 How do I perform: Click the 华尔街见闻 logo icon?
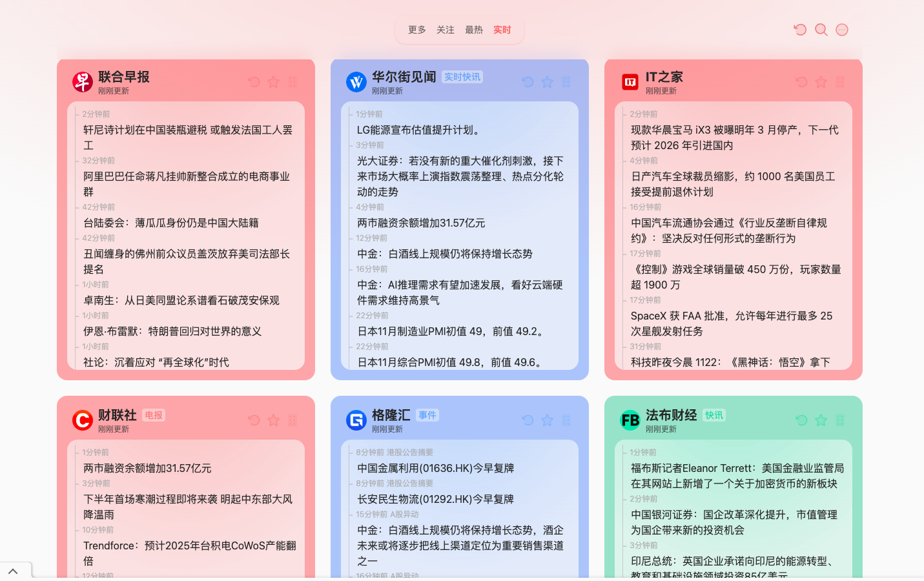(x=356, y=82)
